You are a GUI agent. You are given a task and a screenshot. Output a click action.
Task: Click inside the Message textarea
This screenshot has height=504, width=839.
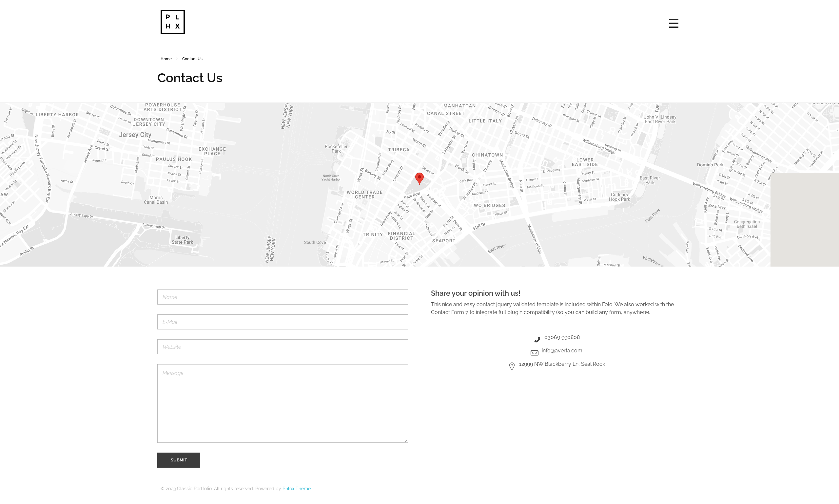(283, 403)
